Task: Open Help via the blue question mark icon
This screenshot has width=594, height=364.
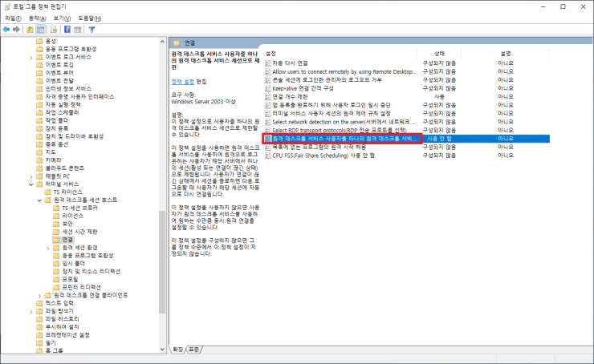Action: coord(67,30)
